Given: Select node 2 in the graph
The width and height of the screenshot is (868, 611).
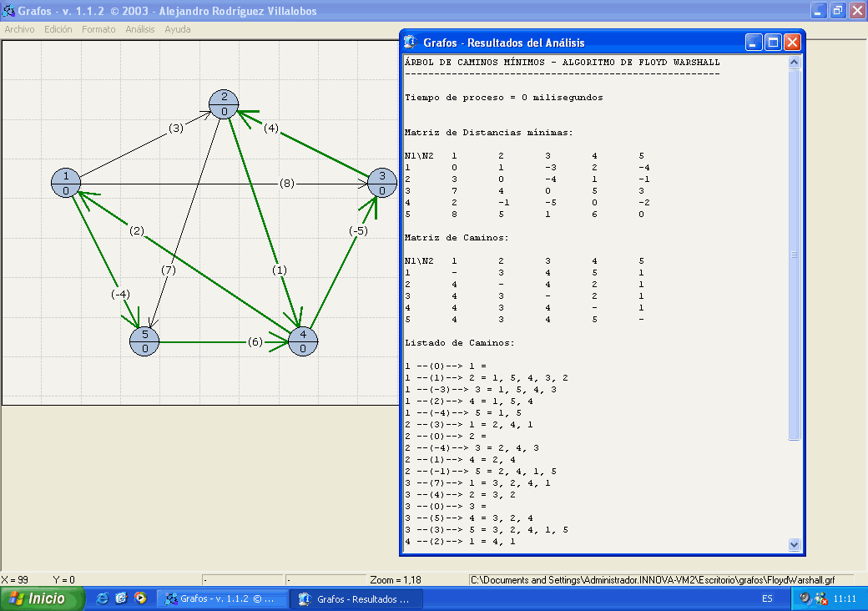Looking at the screenshot, I should coord(225,103).
